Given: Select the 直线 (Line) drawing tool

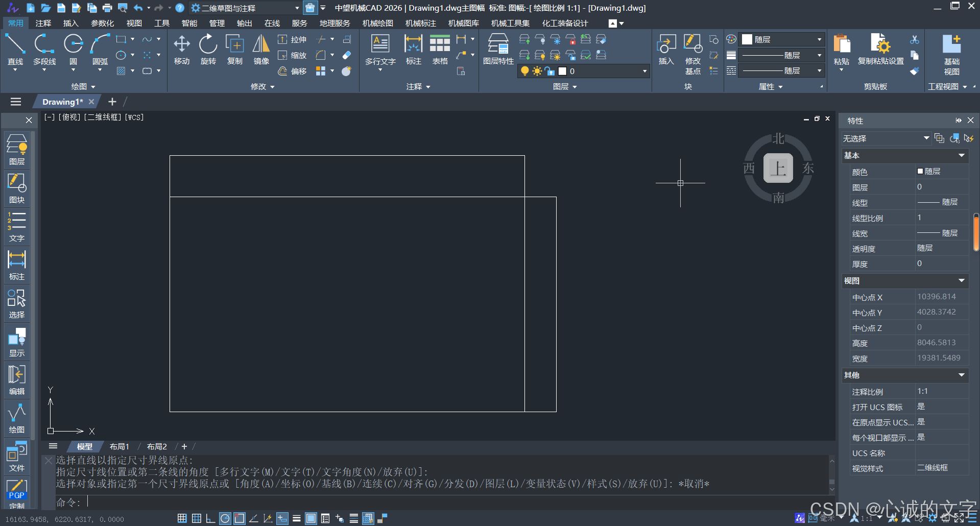Looking at the screenshot, I should coord(15,49).
